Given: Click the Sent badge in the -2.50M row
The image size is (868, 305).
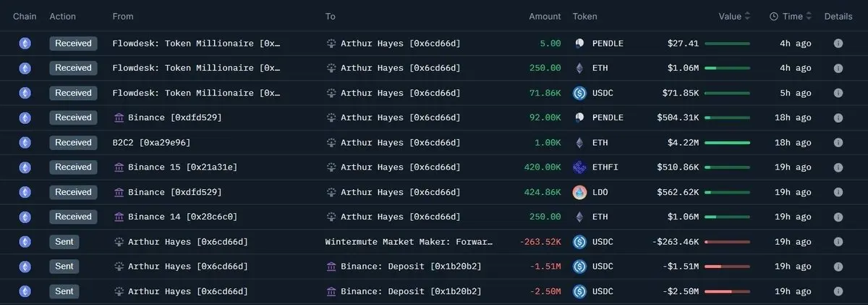Looking at the screenshot, I should point(64,291).
